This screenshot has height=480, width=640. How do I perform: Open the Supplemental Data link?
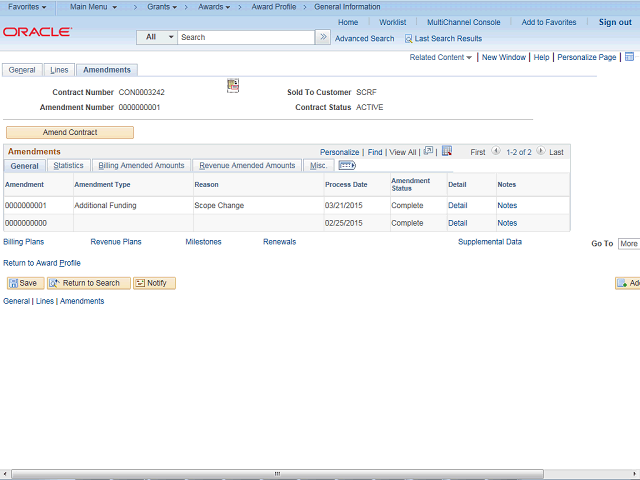click(490, 242)
